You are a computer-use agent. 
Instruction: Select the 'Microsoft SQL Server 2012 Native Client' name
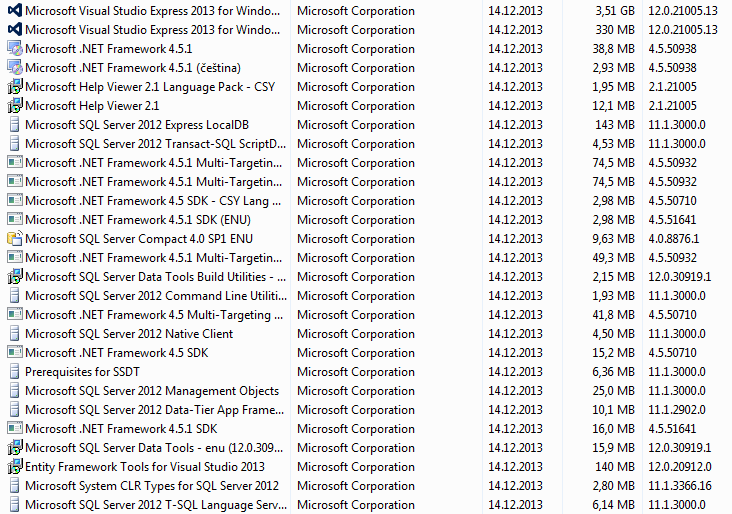(129, 334)
